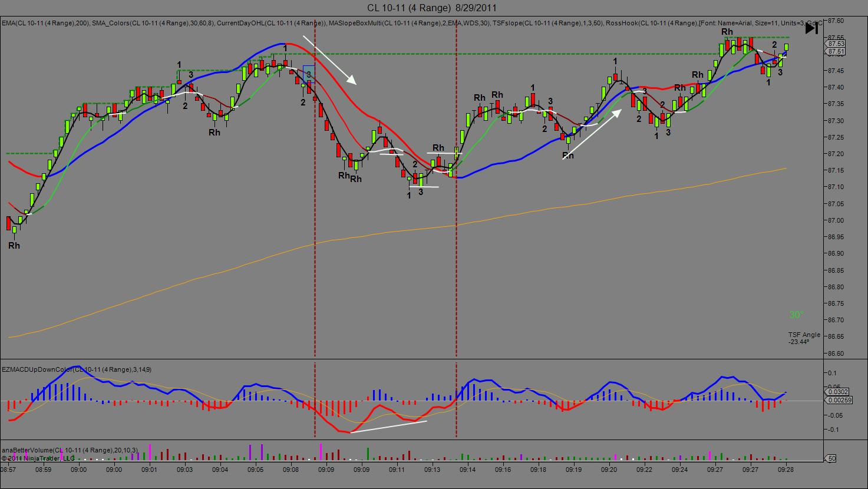Click the © 2011 NinjaTrader, LLC text
Image resolution: width=868 pixels, height=489 pixels.
point(38,458)
